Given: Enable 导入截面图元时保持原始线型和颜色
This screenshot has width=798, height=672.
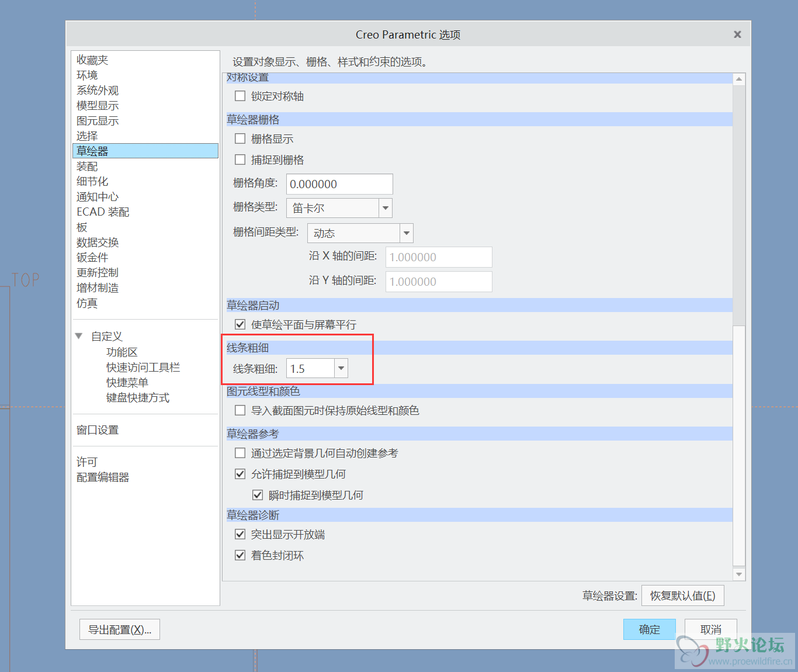Looking at the screenshot, I should [x=240, y=410].
